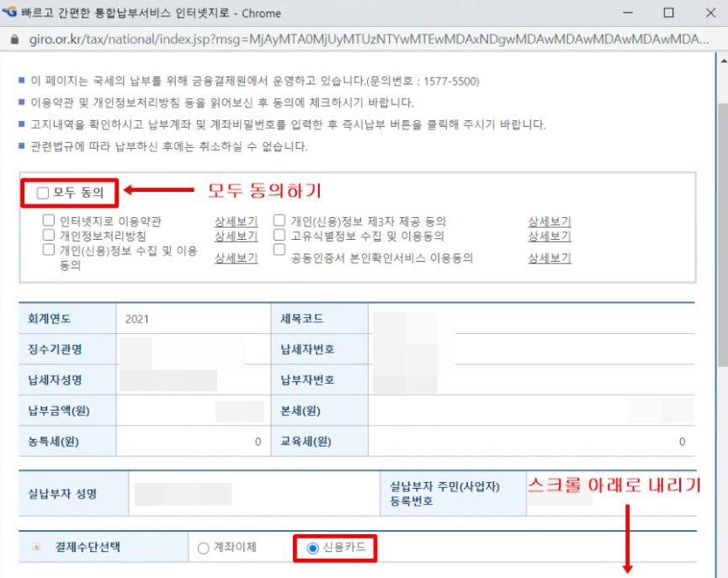Click the 농특세 value 0
728x578 pixels.
[258, 442]
